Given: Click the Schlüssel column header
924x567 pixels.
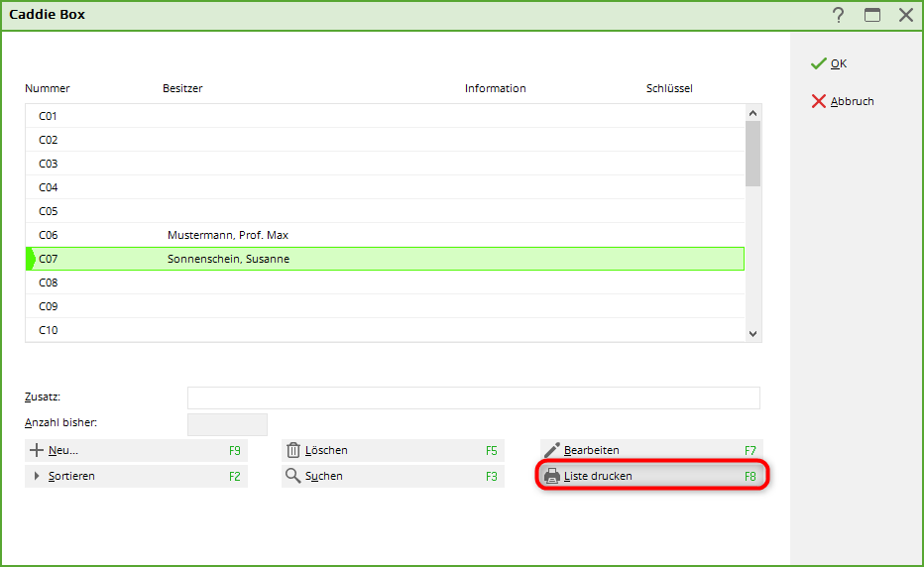Looking at the screenshot, I should pos(669,88).
